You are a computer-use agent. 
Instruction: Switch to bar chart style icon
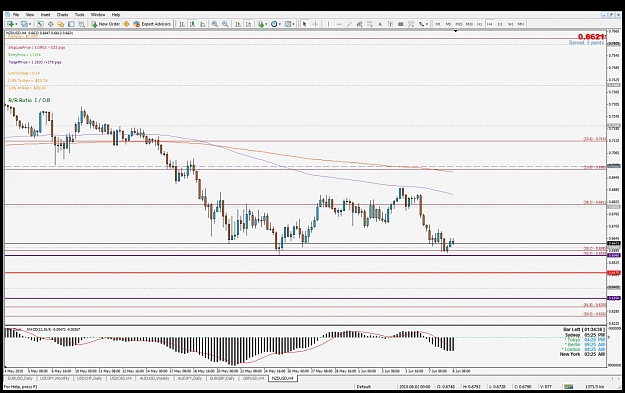pyautogui.click(x=182, y=24)
